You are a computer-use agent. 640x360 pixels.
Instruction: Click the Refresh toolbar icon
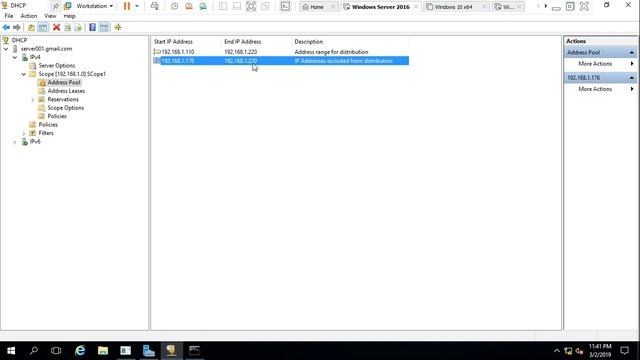click(67, 27)
